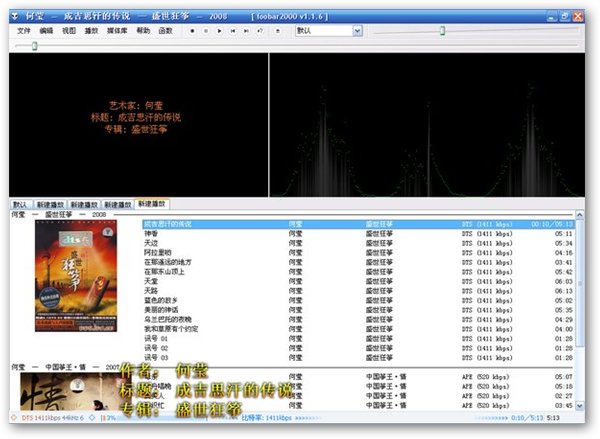Select the track 神香
Screen dimensions: 600x439
pos(358,234)
